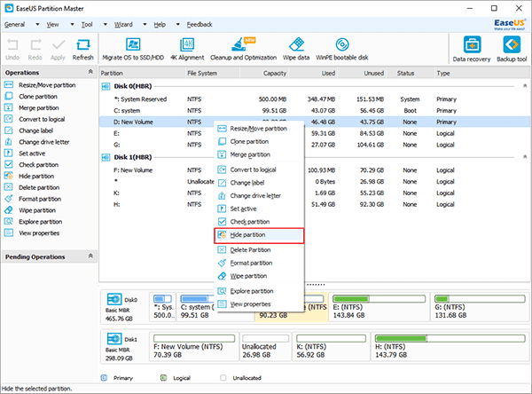Collapse the Pending Operations panel

[x=90, y=256]
